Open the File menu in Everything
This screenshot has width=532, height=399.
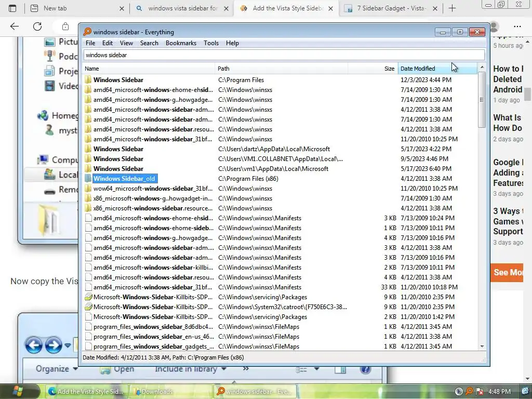click(x=90, y=43)
